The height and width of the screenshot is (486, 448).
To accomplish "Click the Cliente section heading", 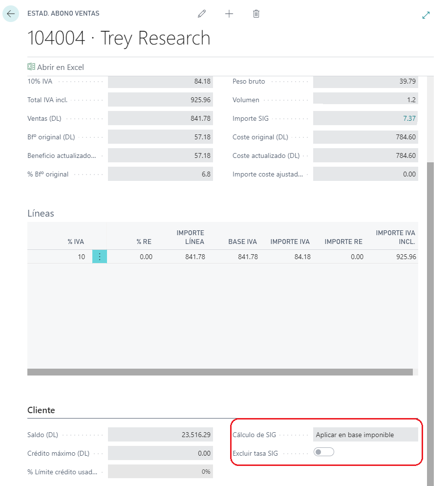I will pyautogui.click(x=41, y=410).
